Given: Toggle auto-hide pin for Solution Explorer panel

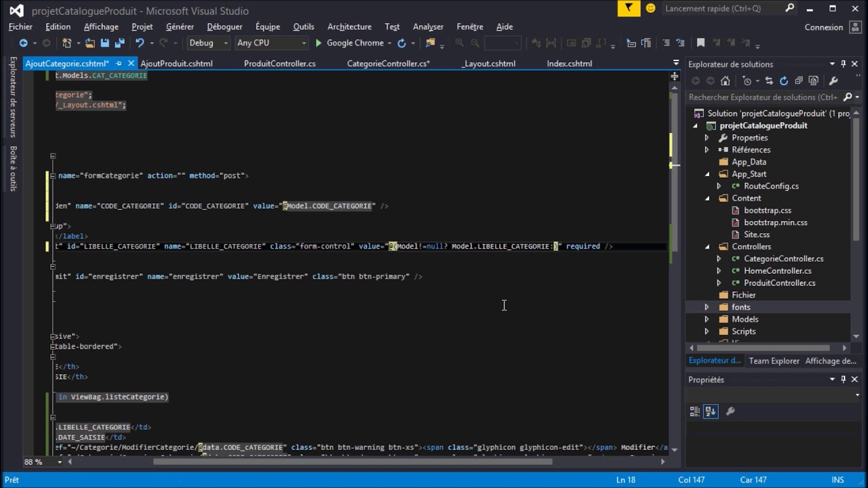Looking at the screenshot, I should click(844, 64).
